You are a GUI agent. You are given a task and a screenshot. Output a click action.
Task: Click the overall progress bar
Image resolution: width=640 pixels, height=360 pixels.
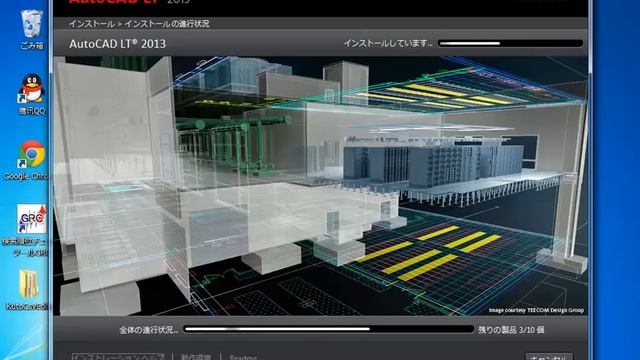click(x=329, y=329)
